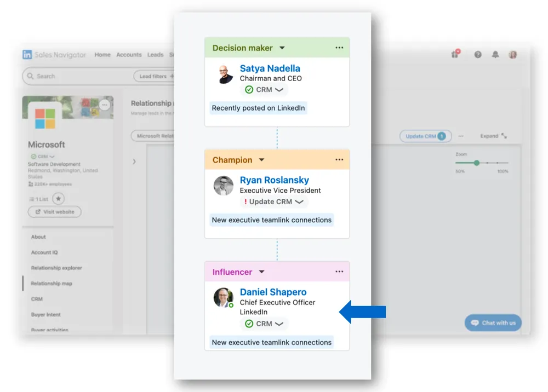Open Influencer card three-dot menu
The image size is (548, 392).
pos(339,272)
